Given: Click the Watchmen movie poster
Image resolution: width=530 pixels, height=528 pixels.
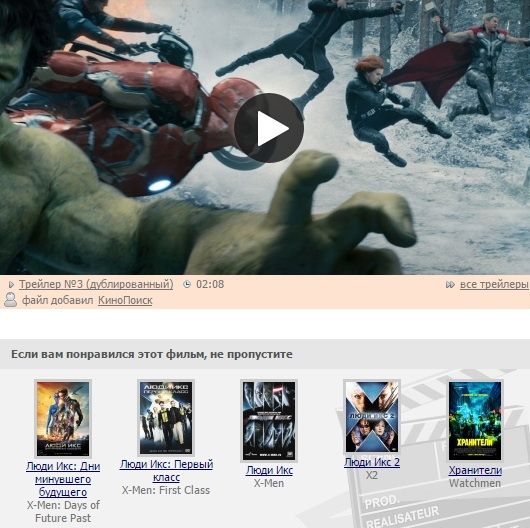Looking at the screenshot, I should click(475, 421).
